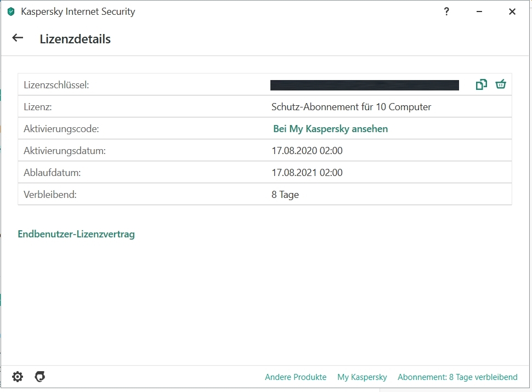Click the 'Verbleibend:' label
Viewport: 532px width, 392px height.
click(x=50, y=195)
